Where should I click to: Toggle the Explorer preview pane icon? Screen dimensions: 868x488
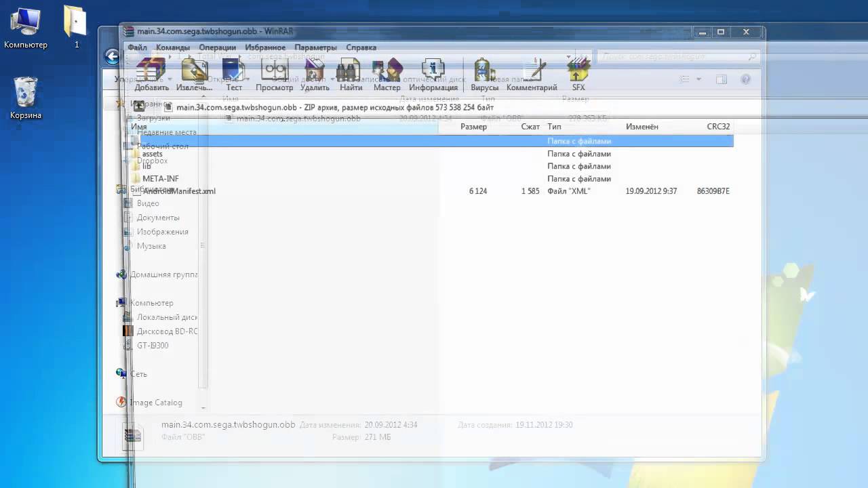(x=722, y=79)
